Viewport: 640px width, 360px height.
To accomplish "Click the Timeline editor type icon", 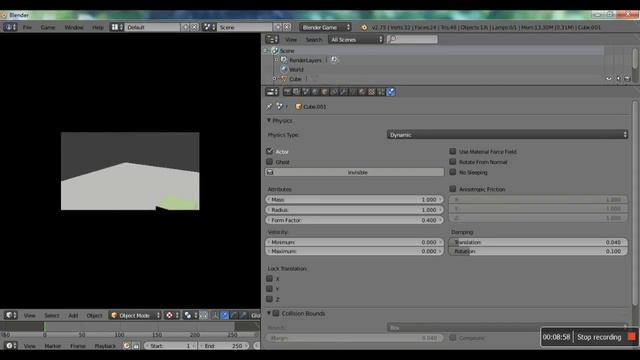I will 10,346.
